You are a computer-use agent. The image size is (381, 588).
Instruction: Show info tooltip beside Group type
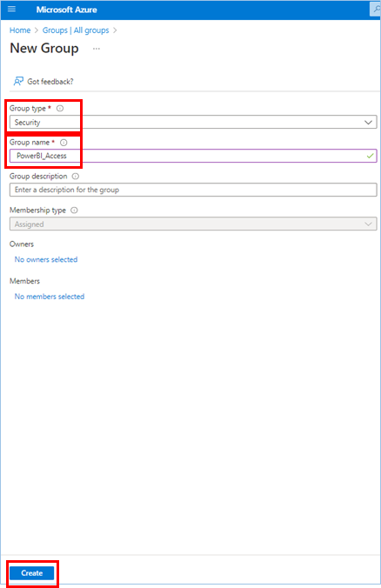60,109
